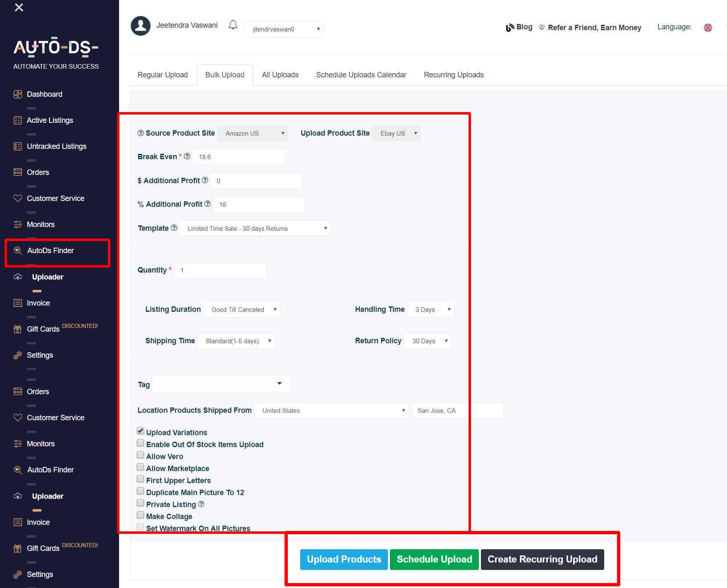Select the Customer Service heart icon

coord(18,198)
